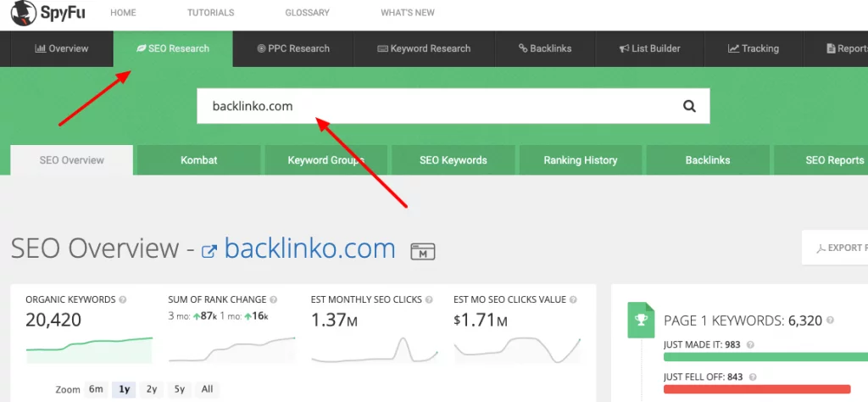Open the green Backlinks sub-tab

click(x=708, y=160)
